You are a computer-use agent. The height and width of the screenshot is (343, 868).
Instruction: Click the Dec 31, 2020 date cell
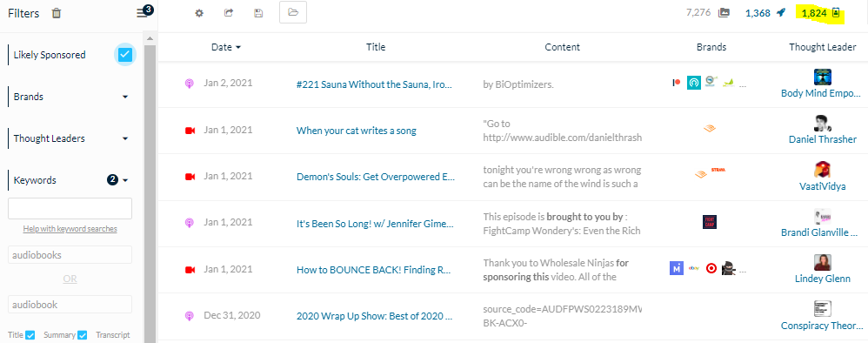tap(232, 315)
